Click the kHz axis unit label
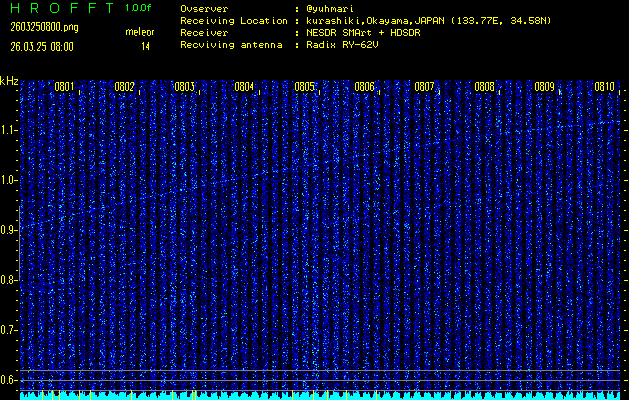629x400 pixels. point(9,81)
